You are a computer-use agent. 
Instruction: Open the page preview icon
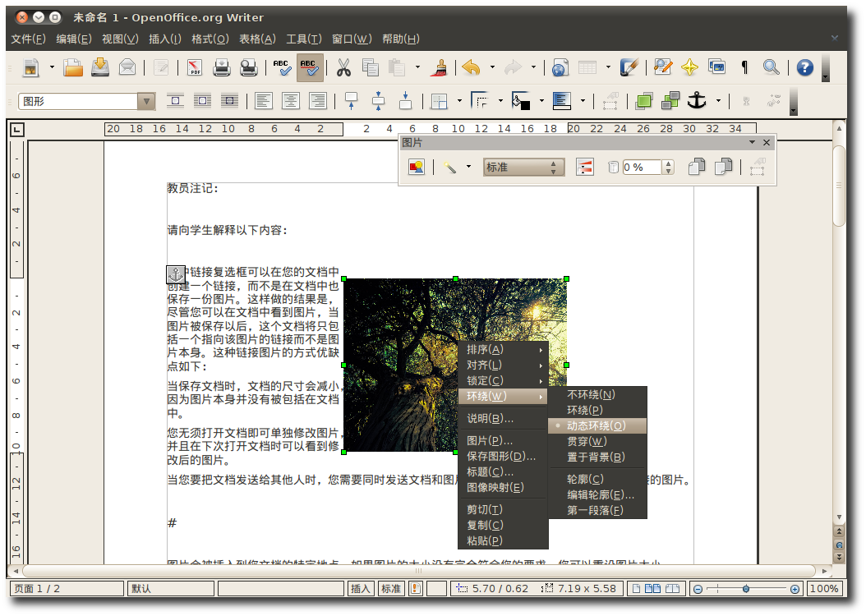tap(248, 67)
